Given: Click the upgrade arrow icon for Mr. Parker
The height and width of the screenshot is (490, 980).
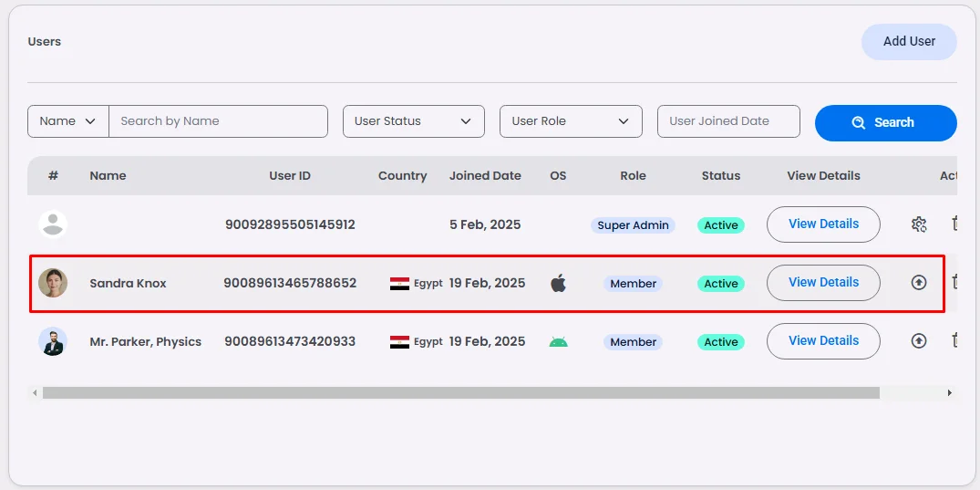Looking at the screenshot, I should point(919,341).
